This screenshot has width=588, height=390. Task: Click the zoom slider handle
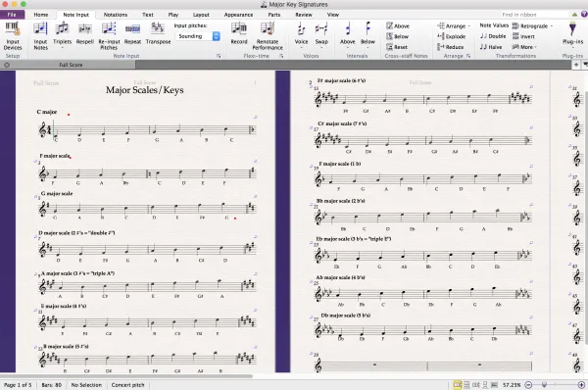[x=544, y=384]
